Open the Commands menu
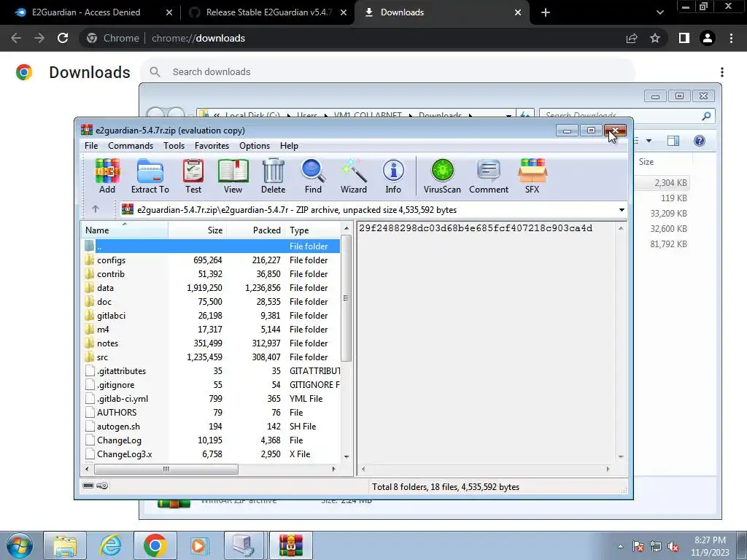This screenshot has width=747, height=560. (x=131, y=146)
